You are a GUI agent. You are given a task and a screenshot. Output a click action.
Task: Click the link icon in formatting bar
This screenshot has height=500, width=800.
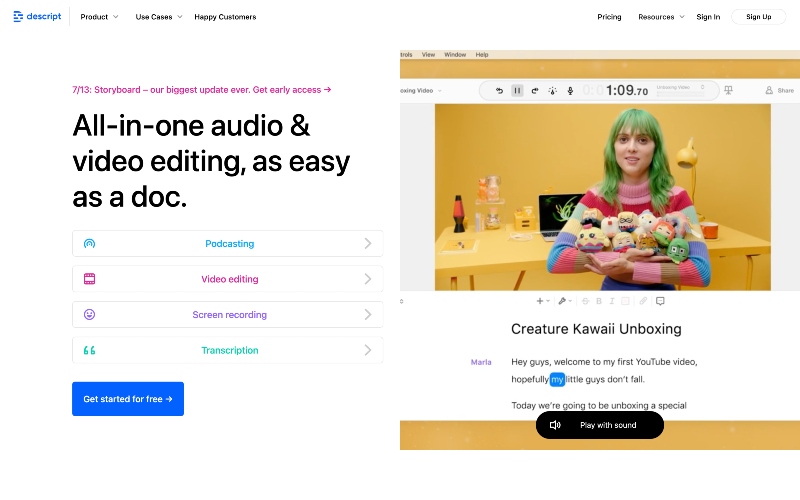tap(643, 301)
